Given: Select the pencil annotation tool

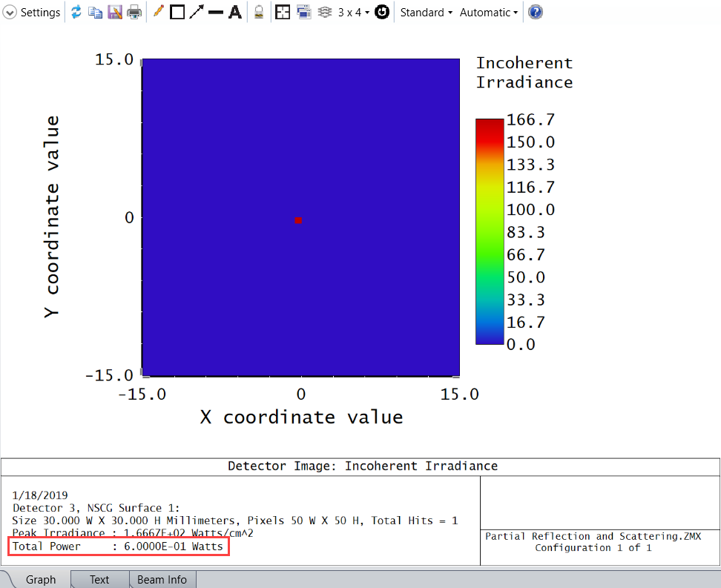Looking at the screenshot, I should click(x=158, y=13).
